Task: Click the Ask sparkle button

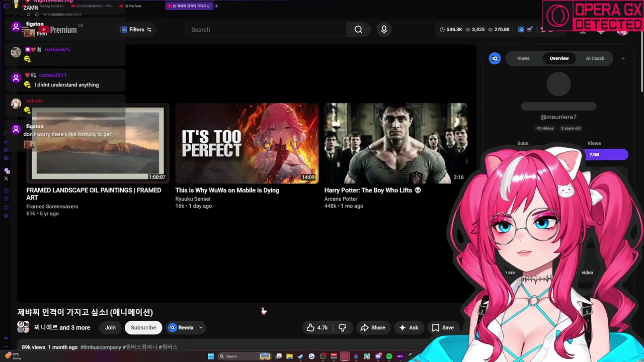Action: click(409, 328)
